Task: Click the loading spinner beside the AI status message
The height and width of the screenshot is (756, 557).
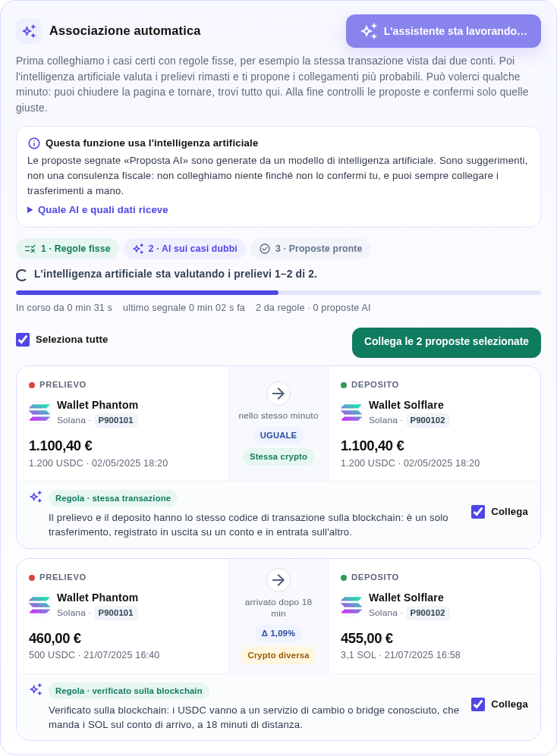Action: (22, 274)
